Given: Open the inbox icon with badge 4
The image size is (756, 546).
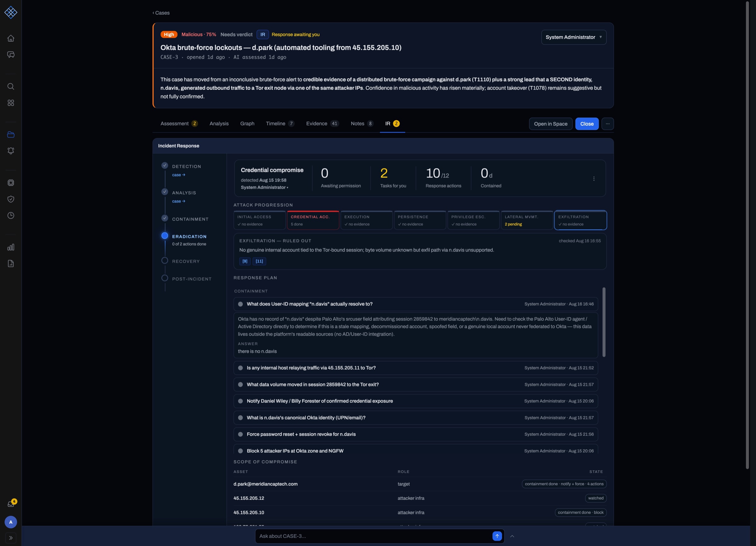Looking at the screenshot, I should coord(11,504).
